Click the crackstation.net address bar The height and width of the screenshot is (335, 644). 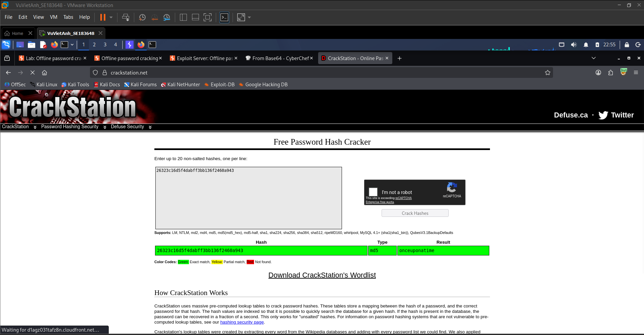point(321,73)
